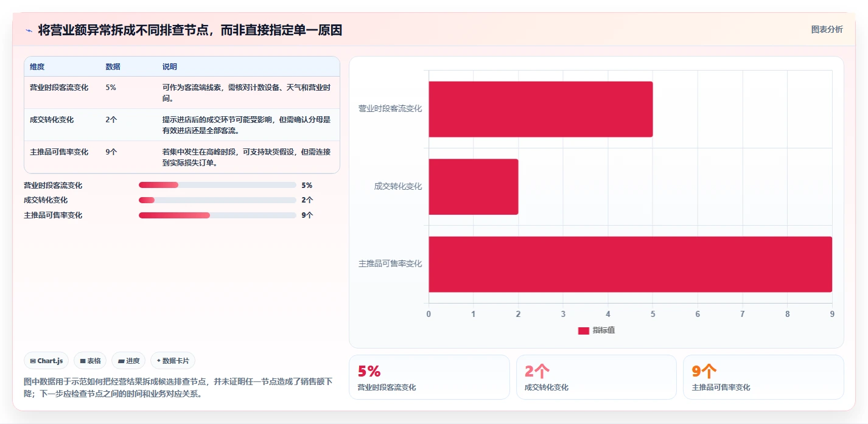Image resolution: width=868 pixels, height=424 pixels.
Task: Open the 9个 主推品可售率变化 data card
Action: 763,377
